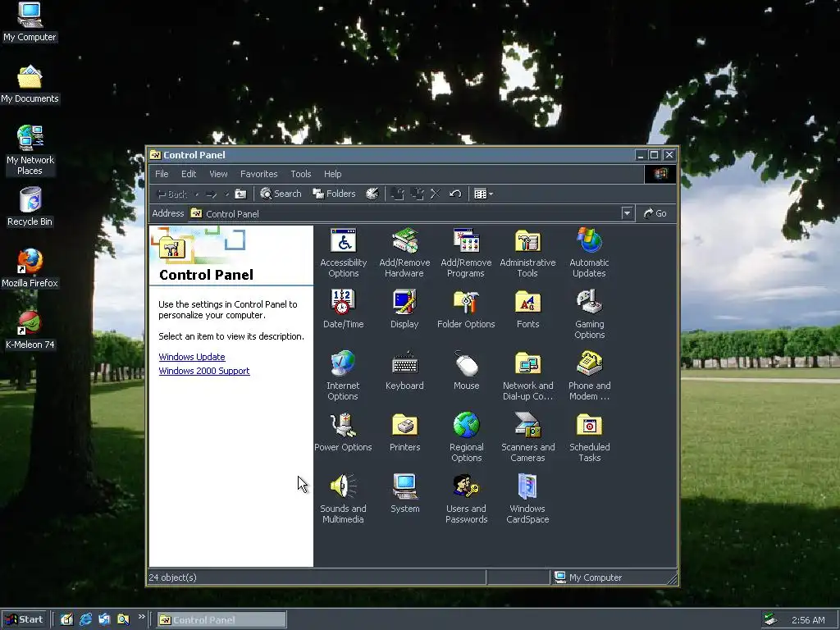Open Windows CardSpace icon
840x630 pixels.
527,500
